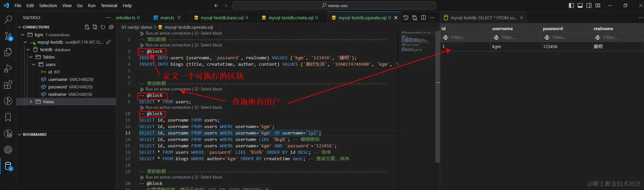Click the realname column header in results
The width and height of the screenshot is (644, 190).
tap(603, 28)
